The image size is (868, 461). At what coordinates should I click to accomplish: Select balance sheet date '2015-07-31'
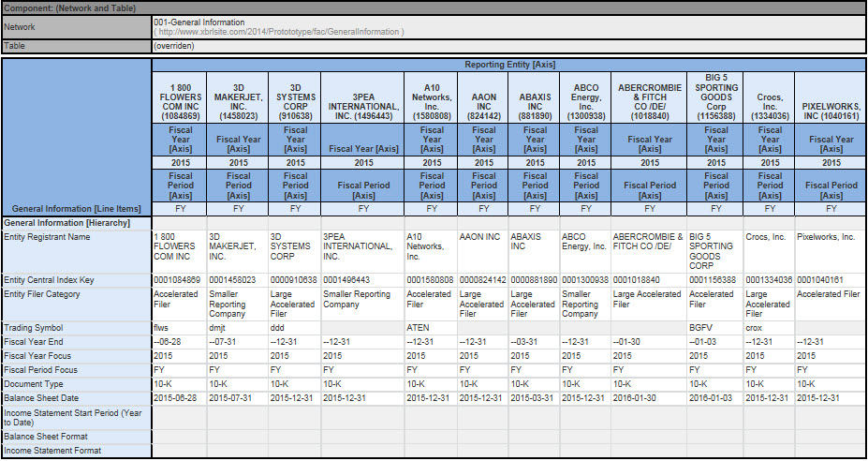click(x=231, y=398)
